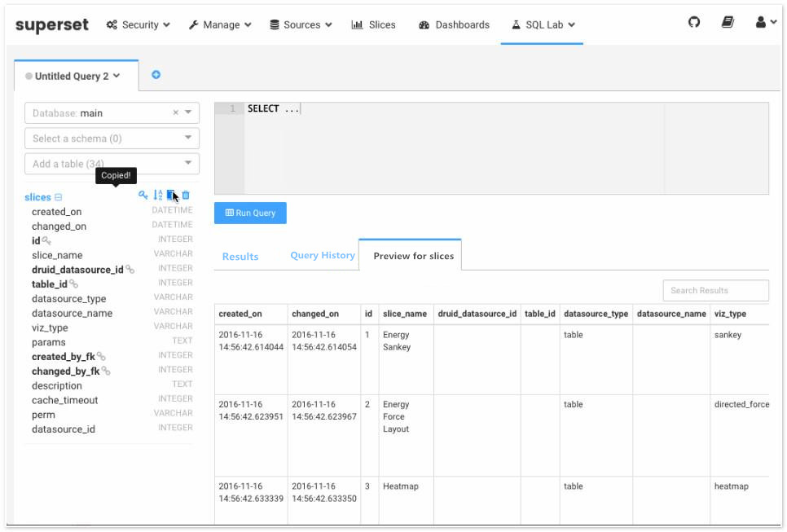Viewport: 787px width, 532px height.
Task: Click link icon beside created_by_fk
Action: pos(101,356)
